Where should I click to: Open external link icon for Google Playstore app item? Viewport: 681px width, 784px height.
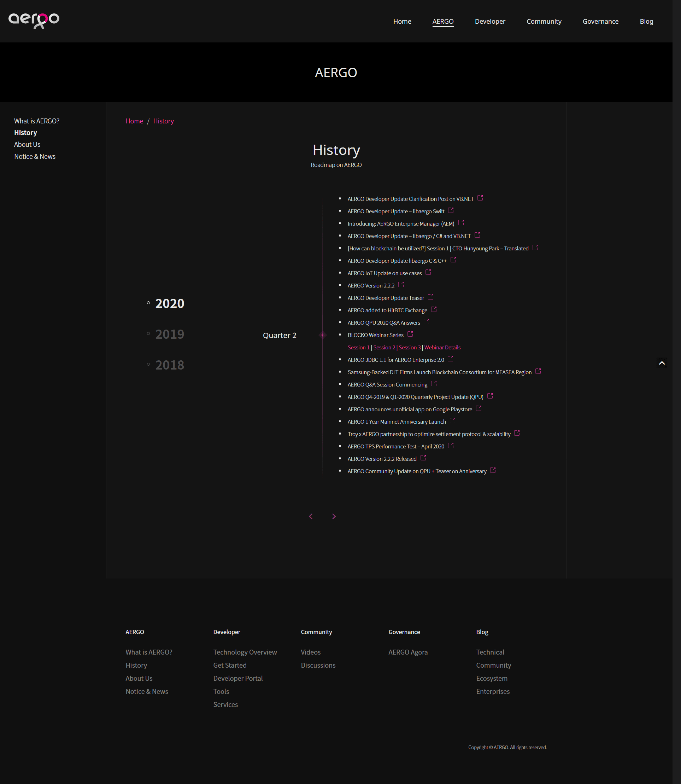[x=479, y=408]
